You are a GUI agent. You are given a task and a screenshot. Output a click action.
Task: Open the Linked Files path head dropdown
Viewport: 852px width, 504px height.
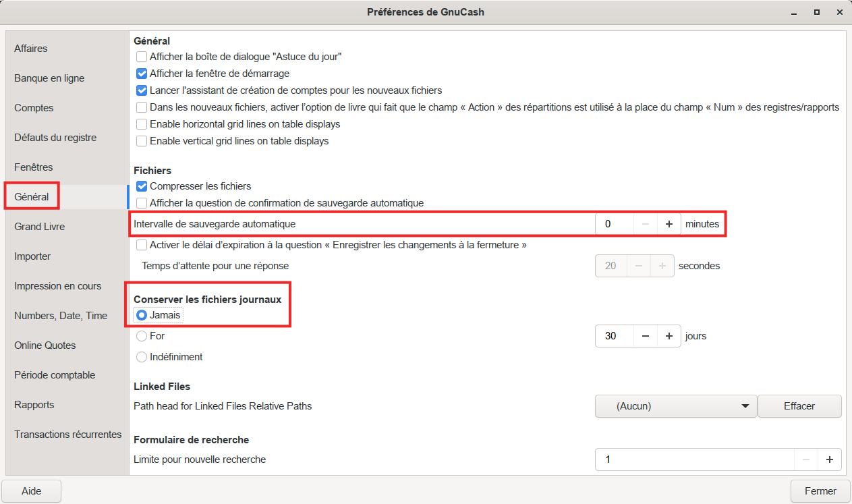pyautogui.click(x=675, y=406)
